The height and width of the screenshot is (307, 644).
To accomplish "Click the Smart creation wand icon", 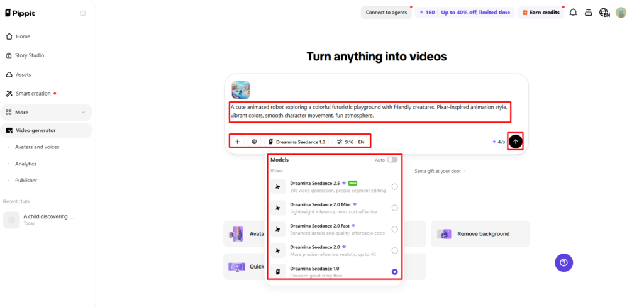I will (x=9, y=93).
